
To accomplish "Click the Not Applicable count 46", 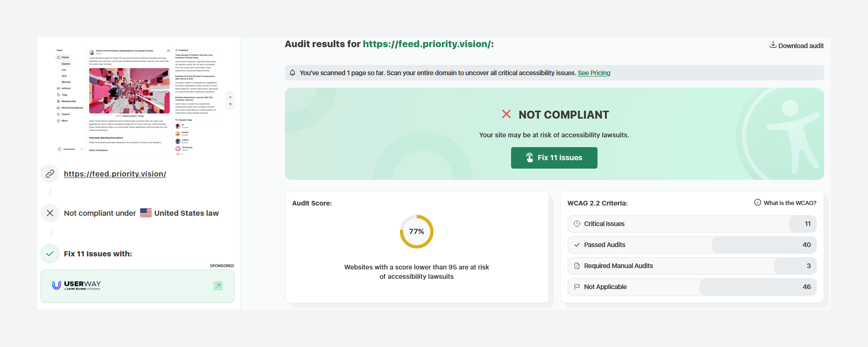I will pyautogui.click(x=807, y=287).
